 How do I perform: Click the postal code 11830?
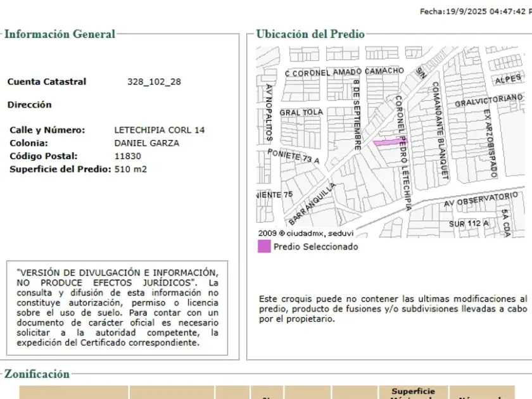tap(127, 156)
